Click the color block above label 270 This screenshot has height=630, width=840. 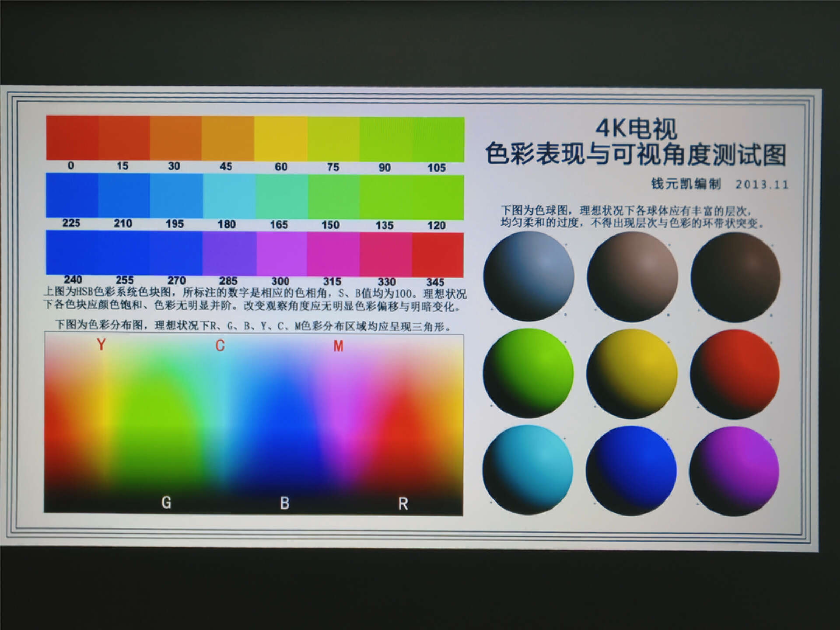[176, 253]
